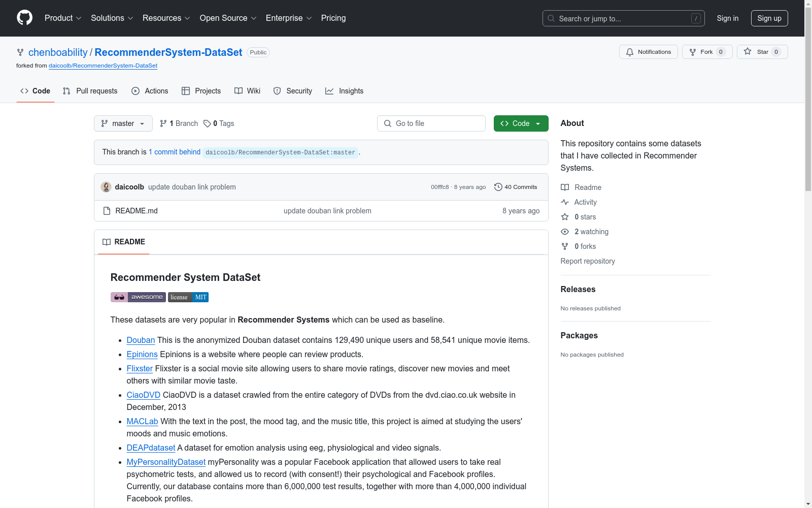
Task: Open the master branch selector
Action: click(123, 123)
